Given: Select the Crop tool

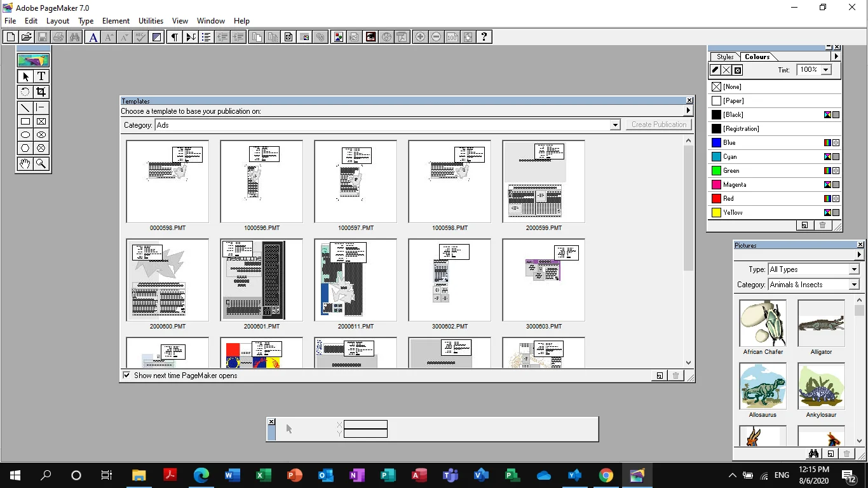Looking at the screenshot, I should (41, 91).
